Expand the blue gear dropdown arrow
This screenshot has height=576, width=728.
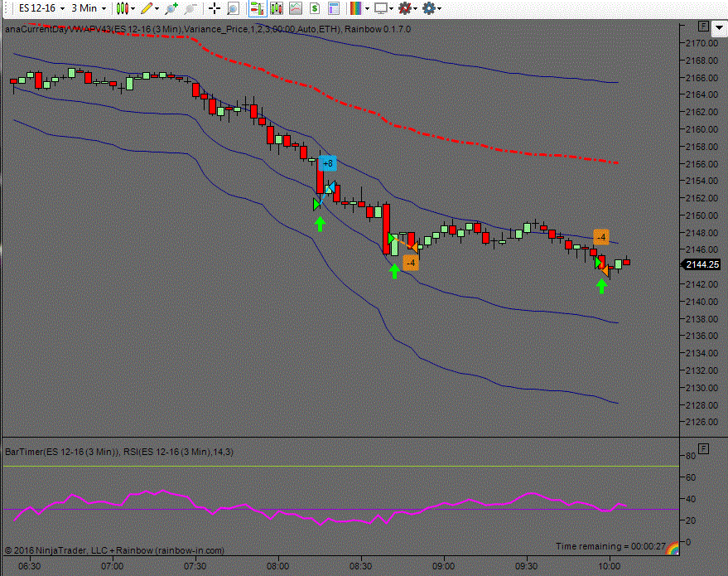point(440,9)
